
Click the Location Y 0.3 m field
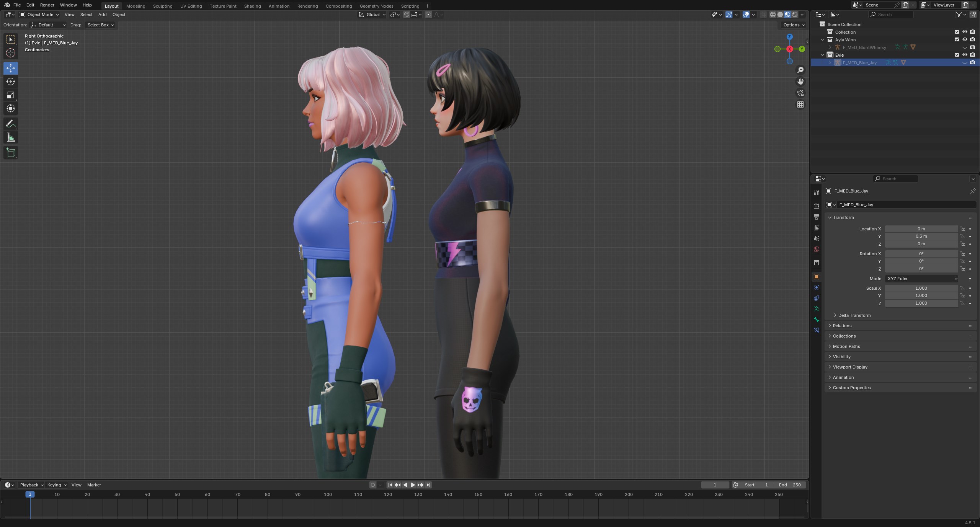pos(921,236)
